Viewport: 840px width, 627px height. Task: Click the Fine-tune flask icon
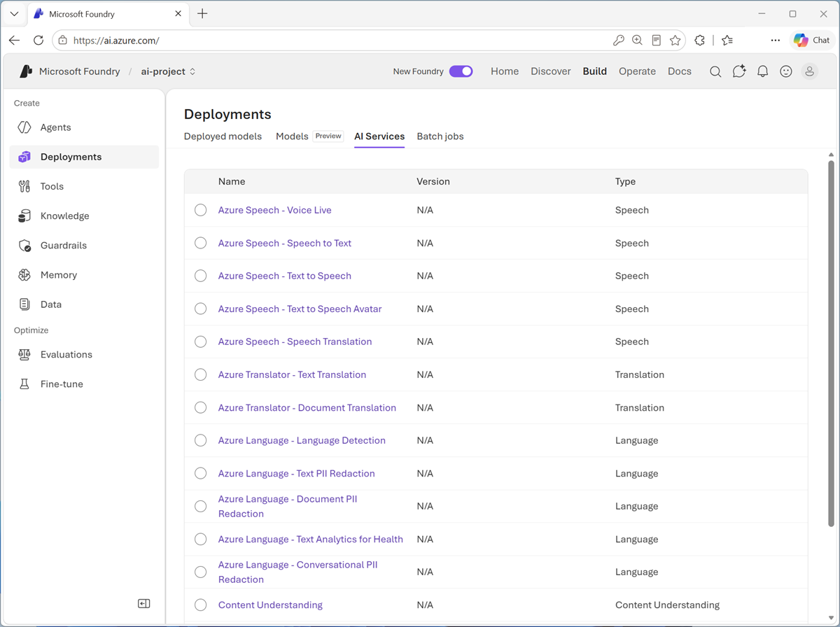click(24, 384)
